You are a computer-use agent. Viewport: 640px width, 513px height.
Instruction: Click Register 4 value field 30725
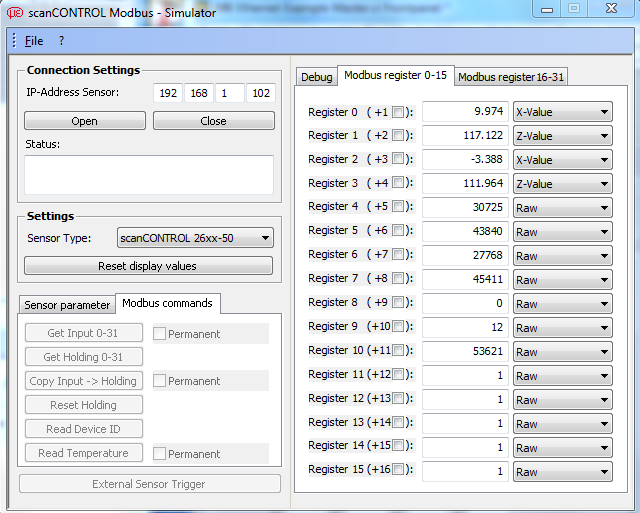click(465, 207)
